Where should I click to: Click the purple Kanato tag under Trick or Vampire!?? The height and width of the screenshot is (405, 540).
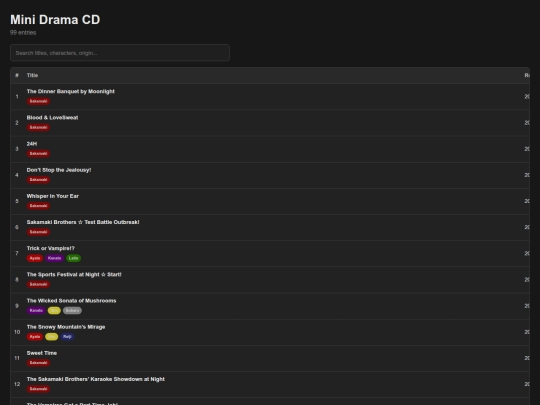(x=54, y=258)
